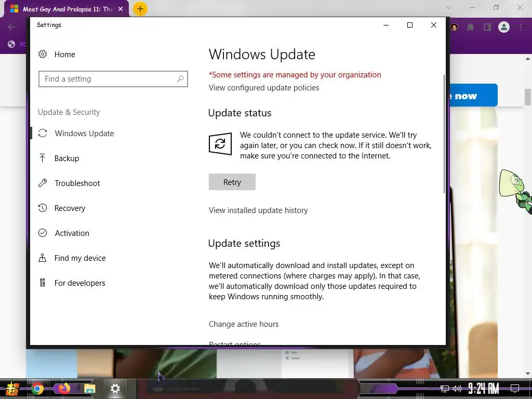Screen dimensions: 532x399
Task: Launch Firefox from the taskbar
Action: click(x=64, y=388)
